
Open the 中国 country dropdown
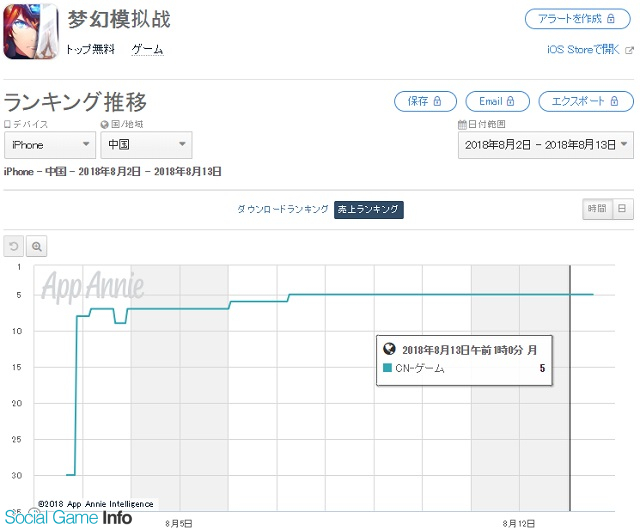pyautogui.click(x=146, y=145)
